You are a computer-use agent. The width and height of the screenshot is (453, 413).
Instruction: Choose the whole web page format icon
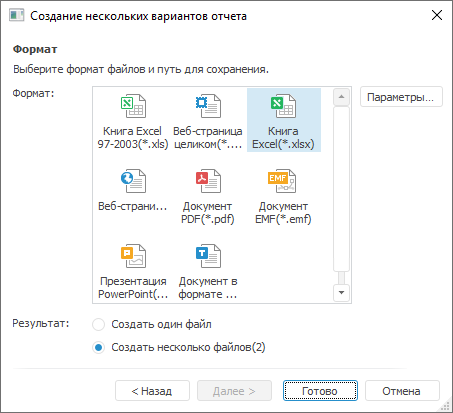(x=208, y=106)
